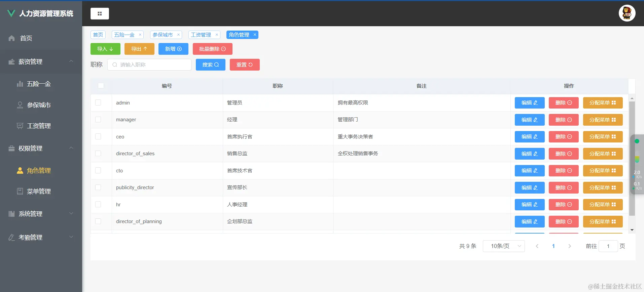Close the 五险一金 tag
Screen dimensions: 644x292
point(140,35)
